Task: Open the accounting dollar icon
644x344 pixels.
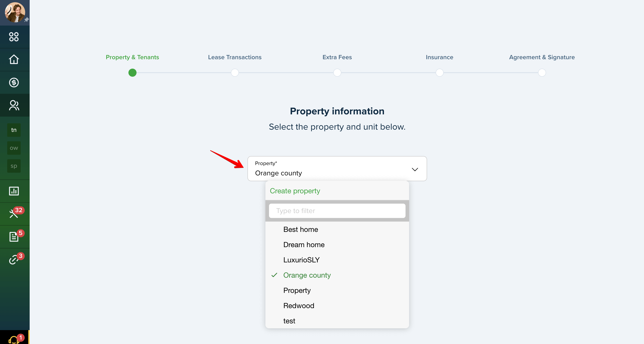Action: (14, 82)
